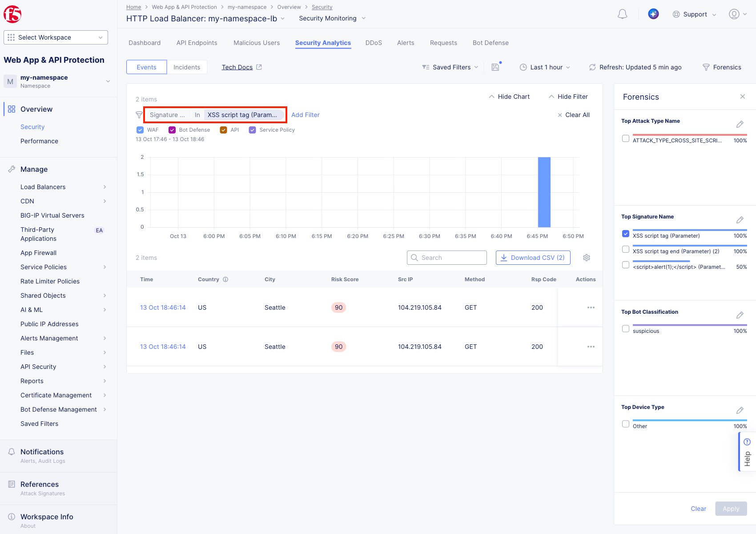Click the save filter disk icon
Screen dimensions: 756x534
click(x=495, y=67)
